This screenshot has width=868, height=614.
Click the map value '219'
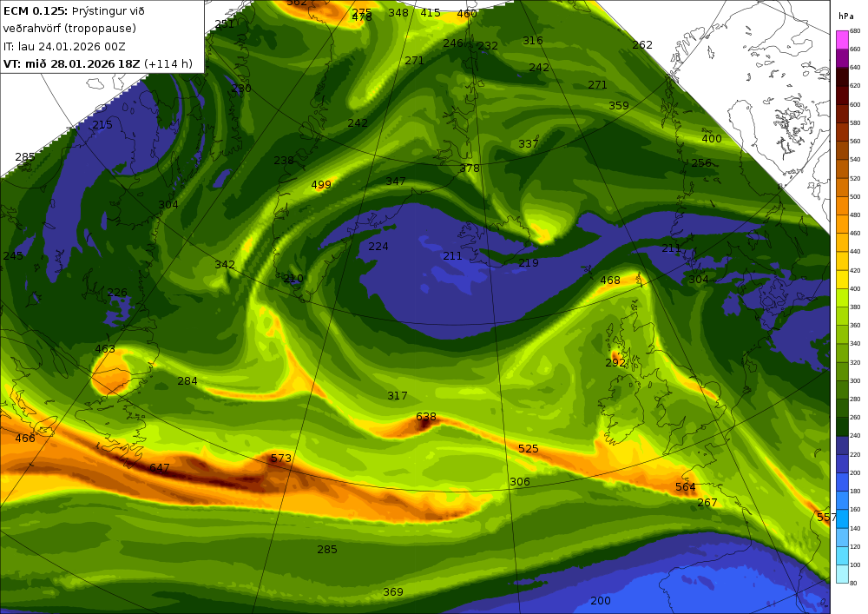click(528, 262)
